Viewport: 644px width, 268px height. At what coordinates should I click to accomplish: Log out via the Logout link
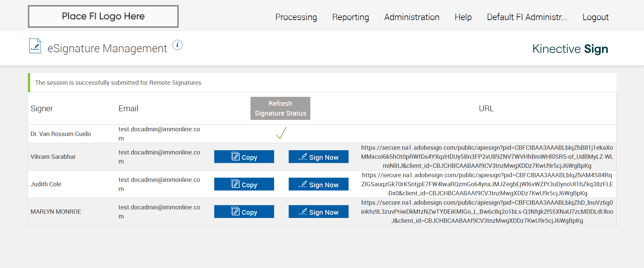(x=595, y=17)
